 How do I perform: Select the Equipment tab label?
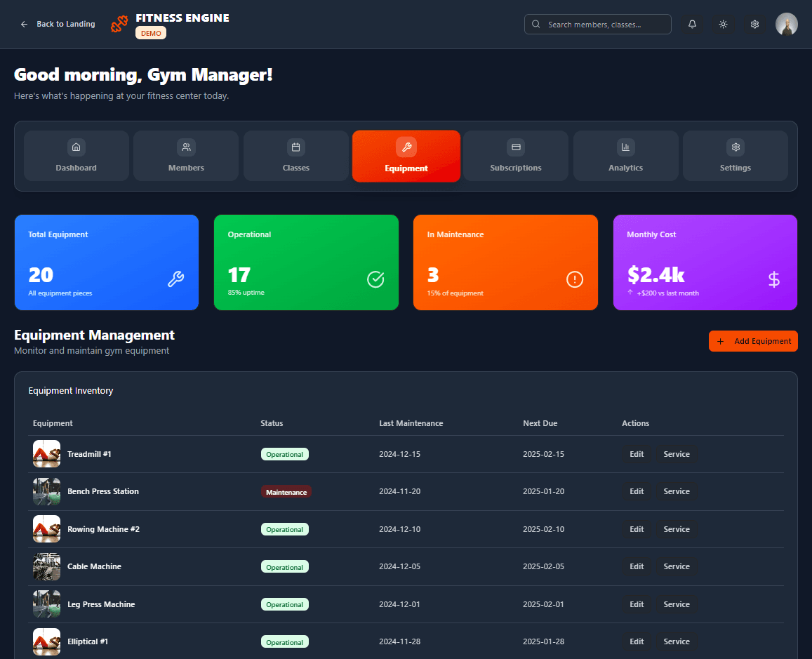[406, 168]
